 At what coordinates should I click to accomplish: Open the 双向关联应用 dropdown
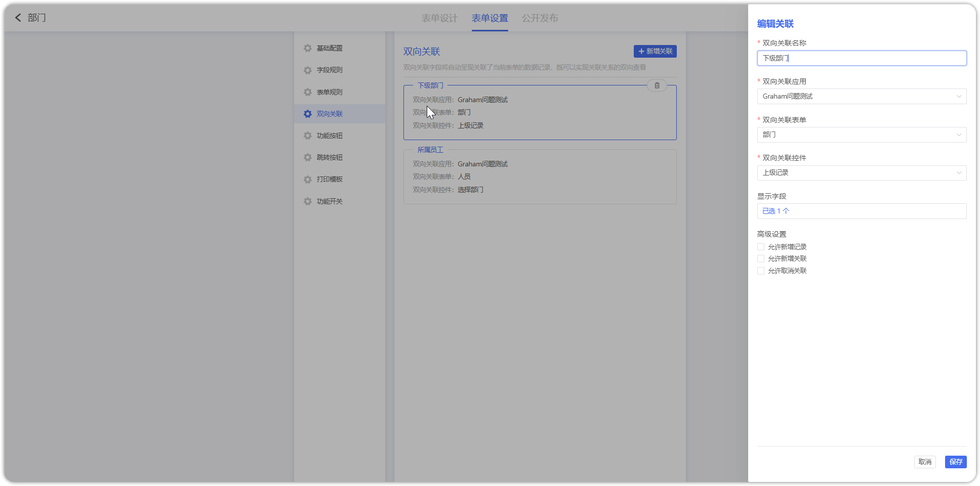tap(862, 97)
